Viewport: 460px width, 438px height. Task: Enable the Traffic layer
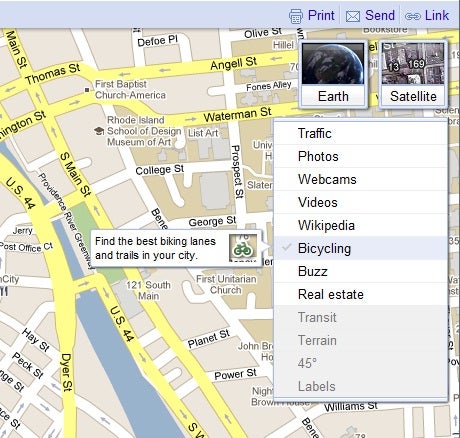[x=361, y=133]
